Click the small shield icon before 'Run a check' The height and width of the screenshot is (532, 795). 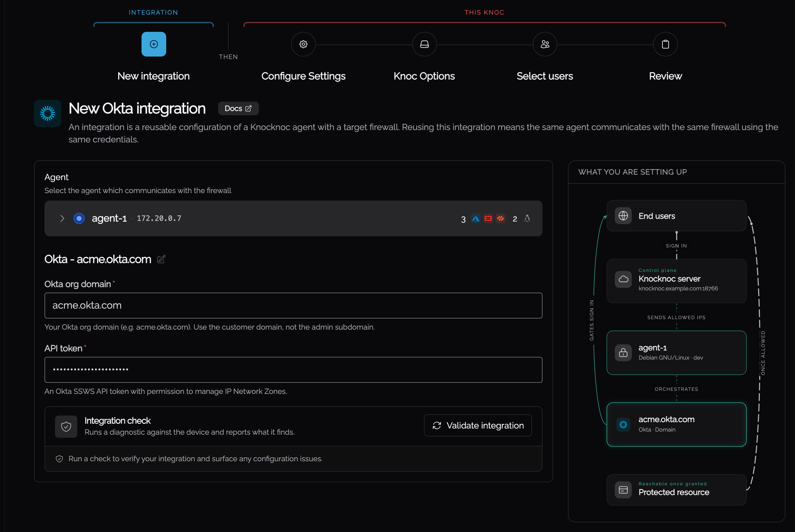click(x=59, y=459)
